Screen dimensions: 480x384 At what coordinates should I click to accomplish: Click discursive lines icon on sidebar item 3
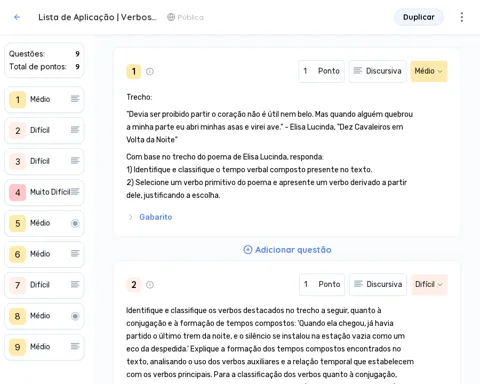pos(75,161)
